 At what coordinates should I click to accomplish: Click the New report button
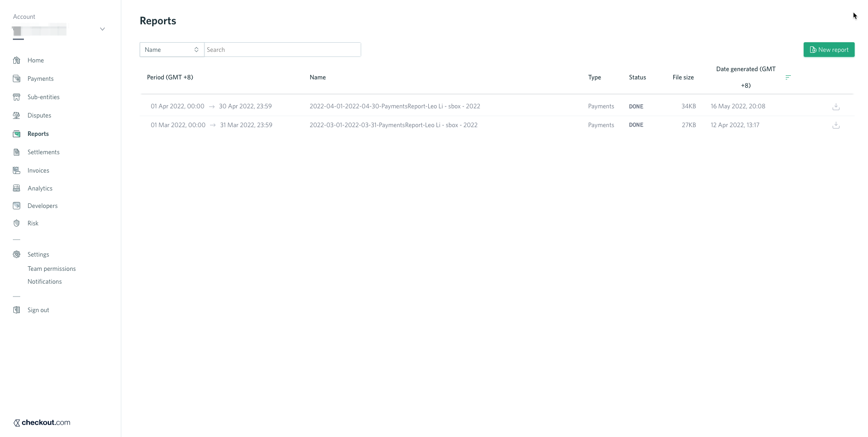tap(829, 50)
